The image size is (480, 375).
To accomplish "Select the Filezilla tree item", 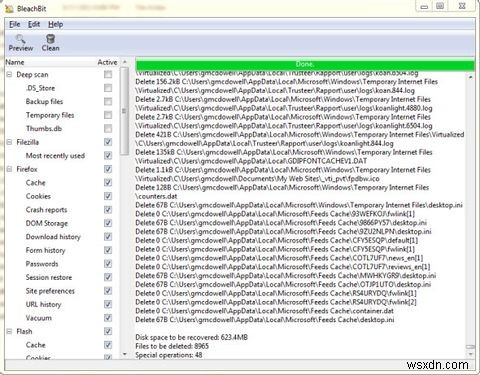I will pos(28,142).
